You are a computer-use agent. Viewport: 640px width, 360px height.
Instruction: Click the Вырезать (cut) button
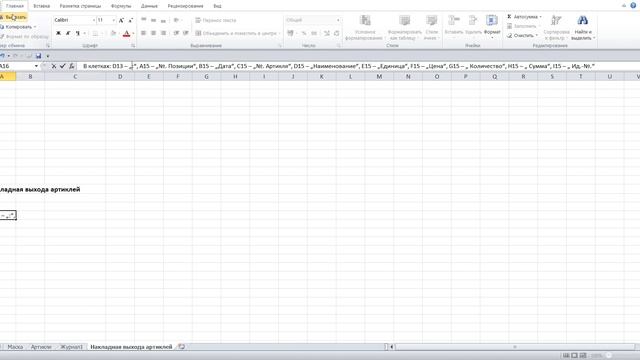(14, 17)
